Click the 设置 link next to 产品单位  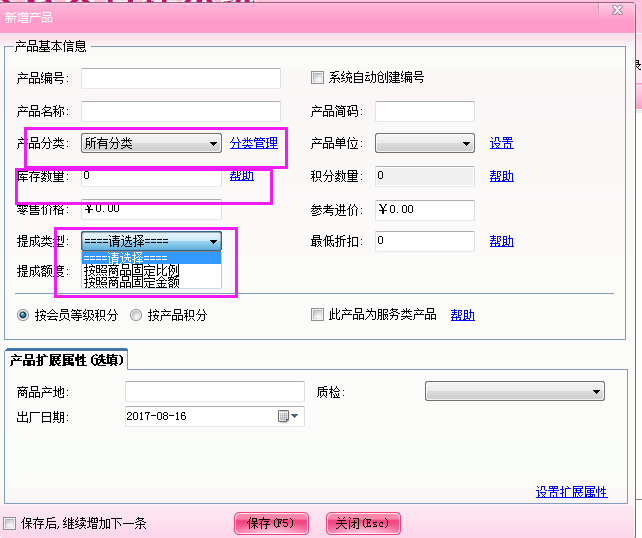502,143
